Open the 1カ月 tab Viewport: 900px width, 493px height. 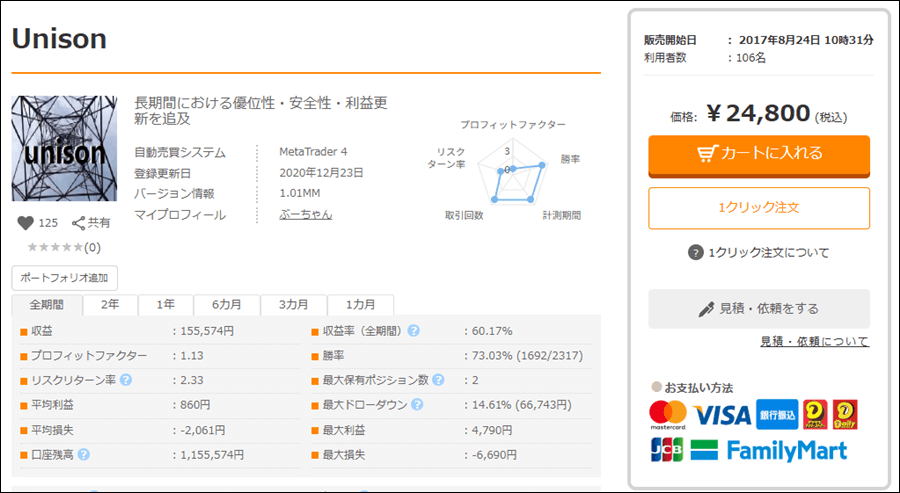[x=361, y=305]
